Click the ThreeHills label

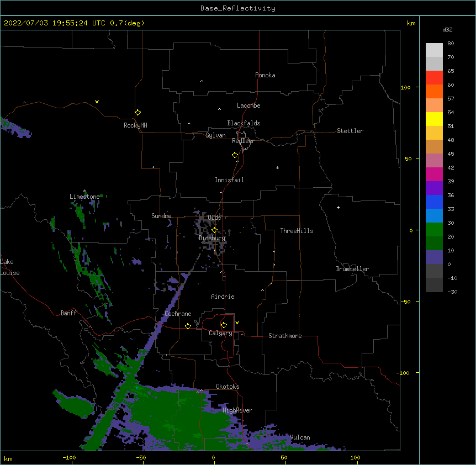pyautogui.click(x=297, y=231)
